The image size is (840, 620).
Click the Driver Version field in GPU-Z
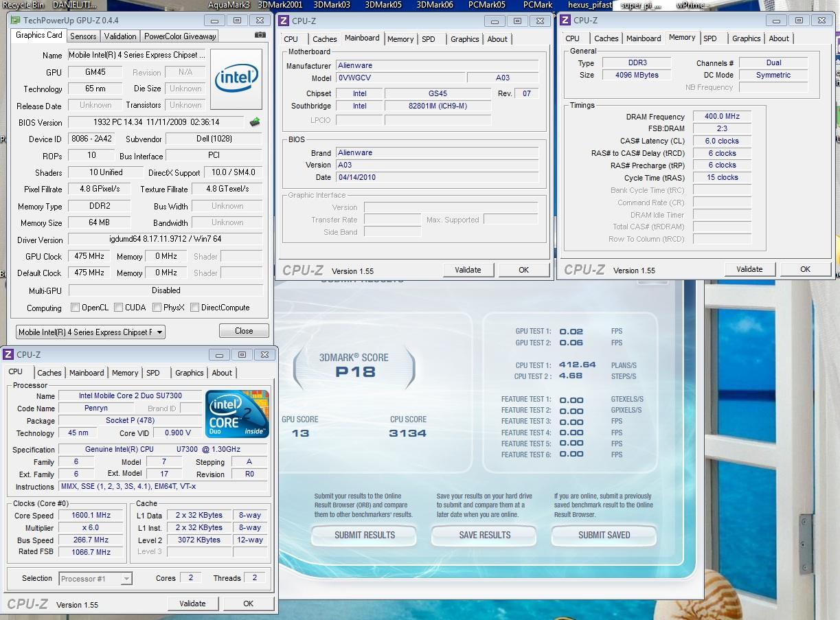click(165, 240)
